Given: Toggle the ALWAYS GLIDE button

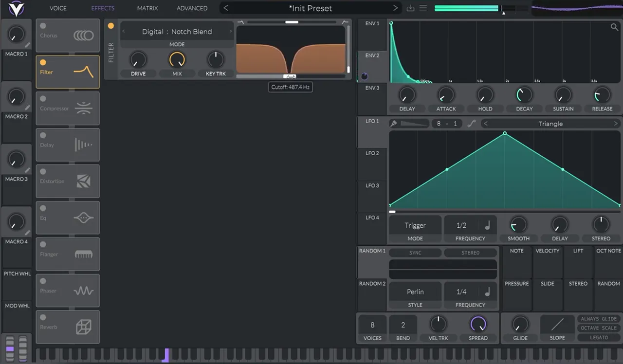Looking at the screenshot, I should click(599, 319).
